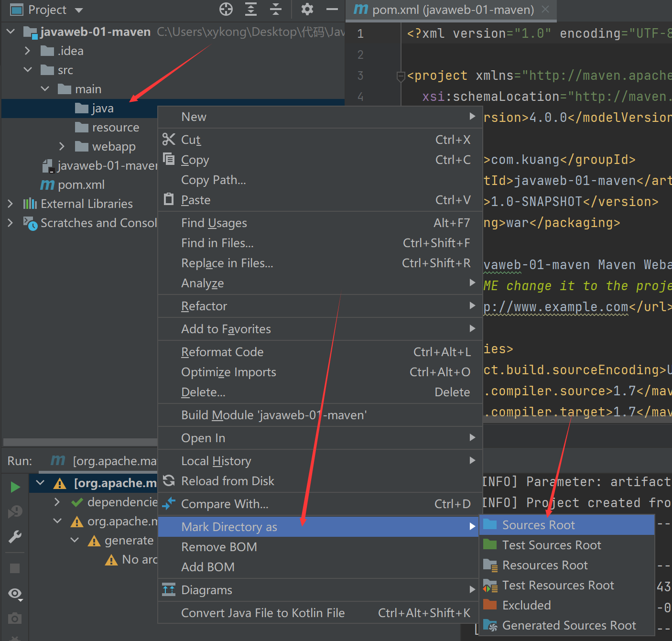Click the Paste clipboard icon in context menu

click(169, 199)
